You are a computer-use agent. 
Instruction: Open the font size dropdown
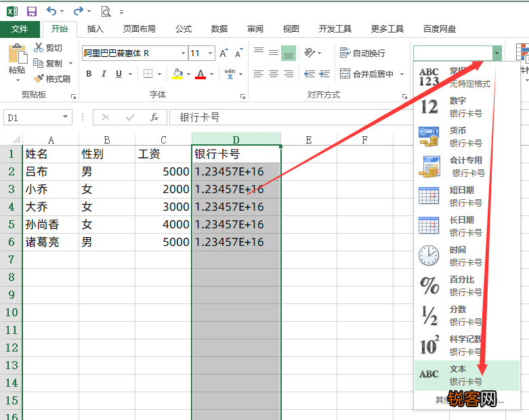pos(210,53)
